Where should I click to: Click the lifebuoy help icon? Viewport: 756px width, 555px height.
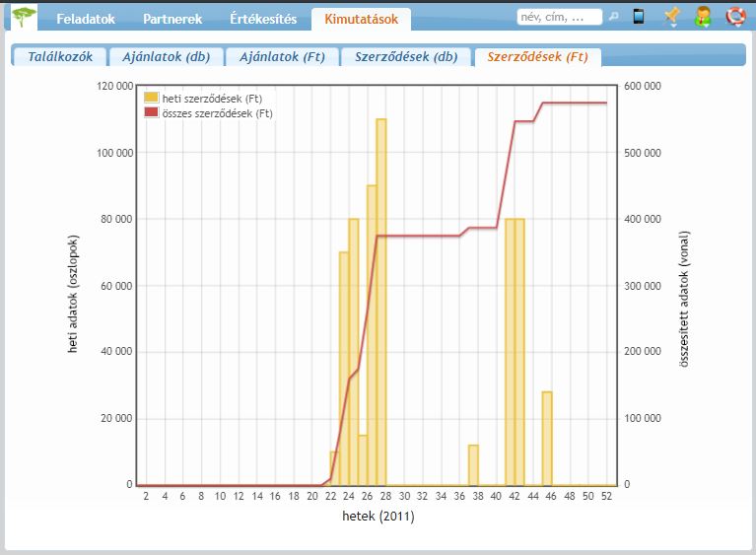click(734, 17)
